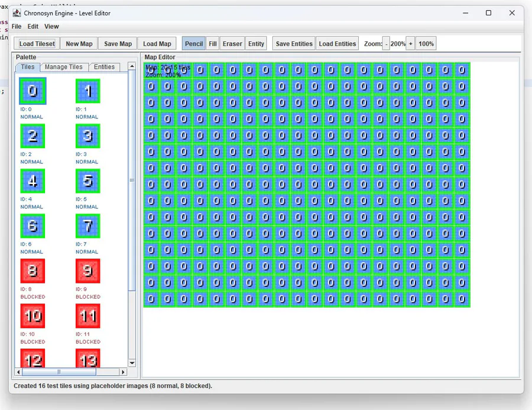Open the Edit menu

click(x=33, y=27)
